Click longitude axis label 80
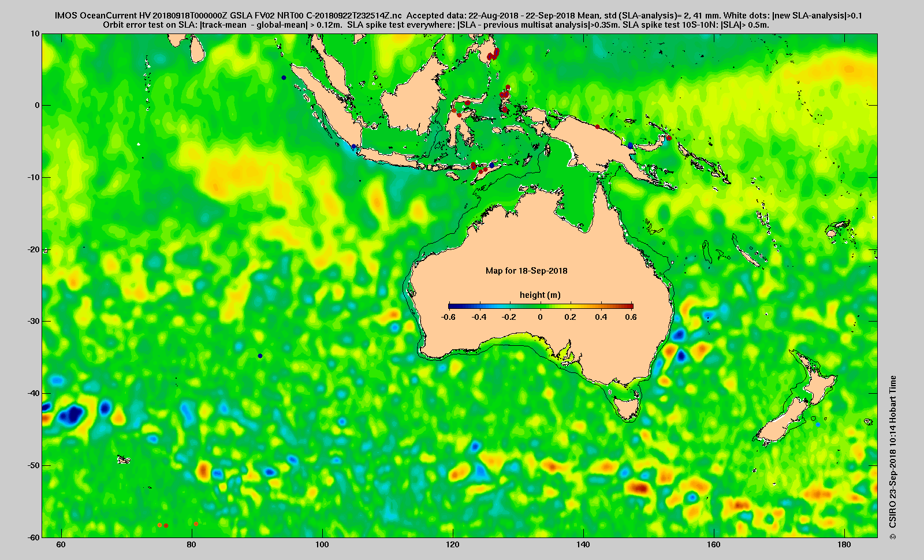This screenshot has height=560, width=924. click(x=191, y=545)
